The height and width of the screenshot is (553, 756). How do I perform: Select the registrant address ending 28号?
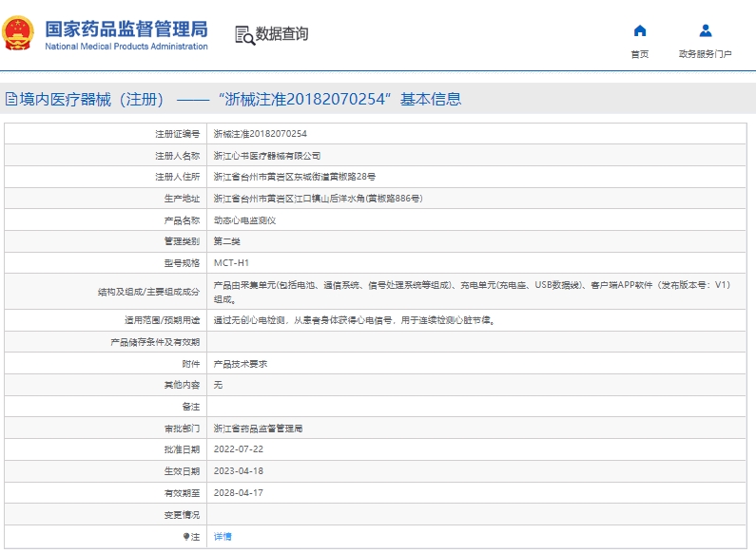[295, 177]
